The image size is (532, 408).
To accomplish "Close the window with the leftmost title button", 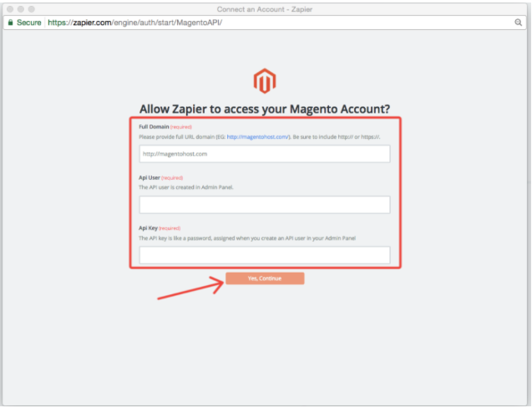I will (10, 9).
